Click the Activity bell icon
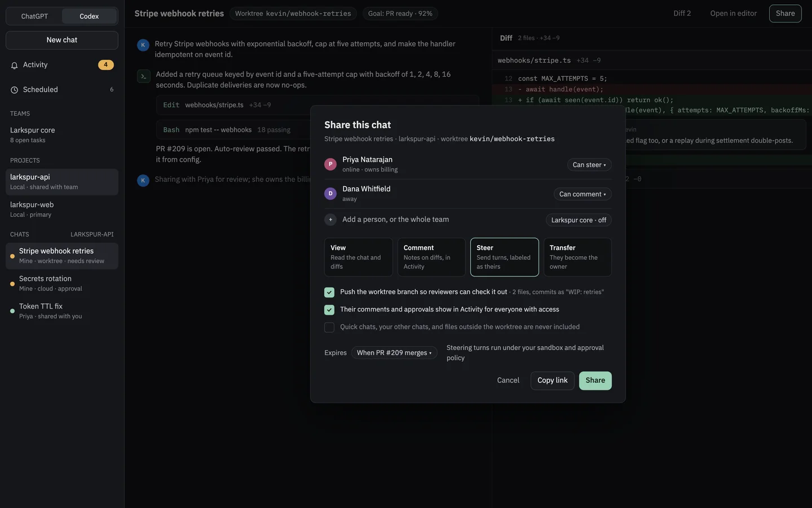812x508 pixels. pos(15,65)
